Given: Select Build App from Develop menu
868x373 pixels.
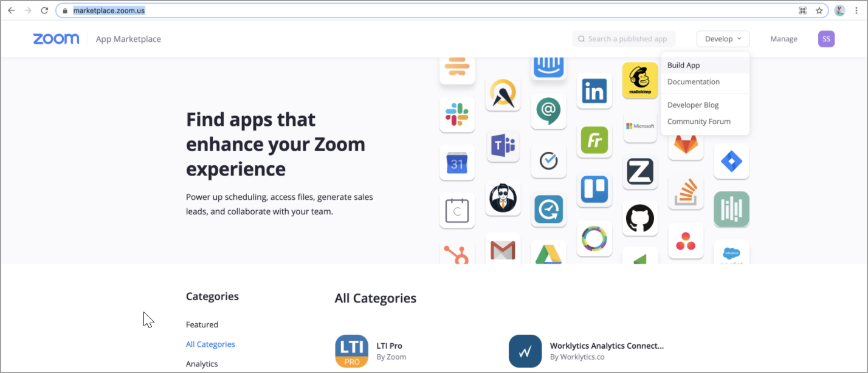Looking at the screenshot, I should (705, 65).
